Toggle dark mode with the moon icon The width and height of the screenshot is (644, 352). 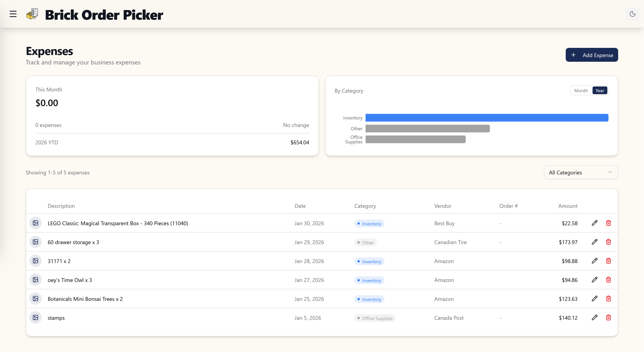(632, 14)
